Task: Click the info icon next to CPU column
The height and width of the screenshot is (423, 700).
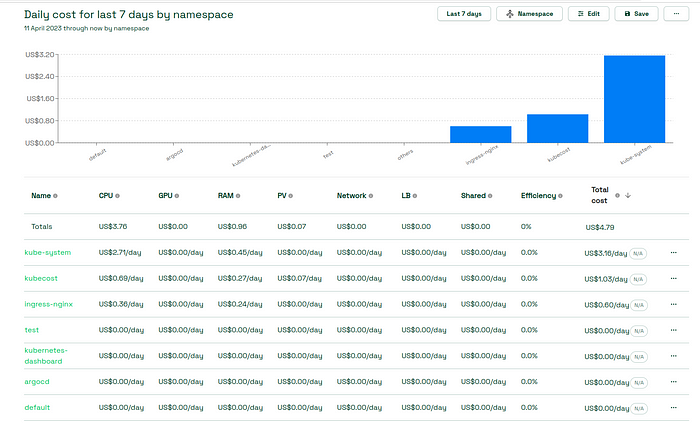Action: point(117,196)
